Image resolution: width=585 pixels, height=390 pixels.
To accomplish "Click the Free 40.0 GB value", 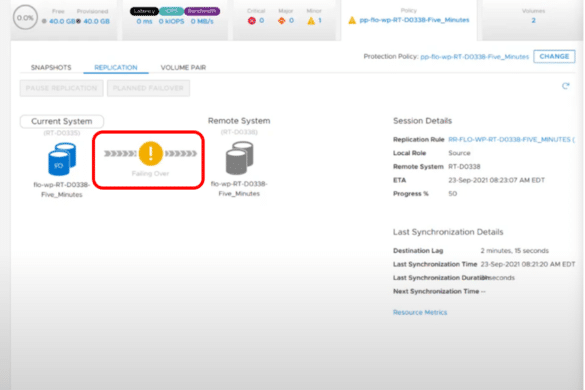I will click(62, 21).
